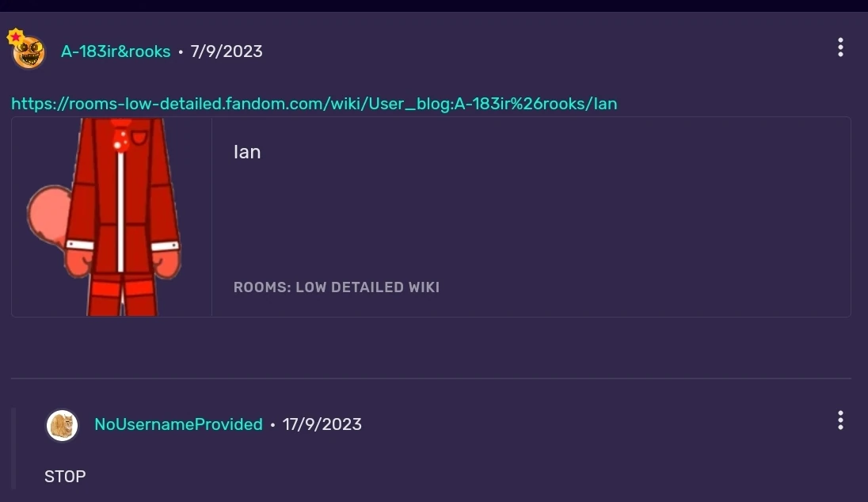Screen dimensions: 868x502
Task: Open NoUsernameProvided user profile
Action: click(178, 424)
